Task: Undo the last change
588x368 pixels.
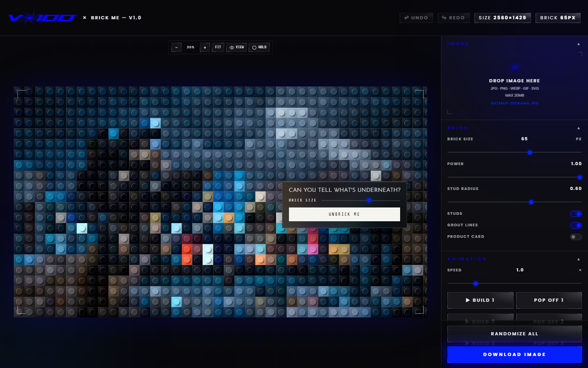Action: tap(416, 18)
